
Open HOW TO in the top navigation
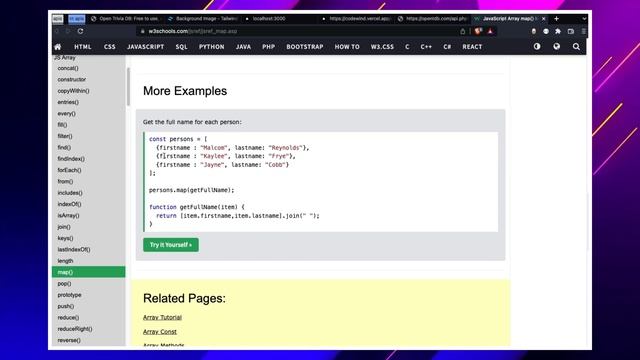point(347,47)
